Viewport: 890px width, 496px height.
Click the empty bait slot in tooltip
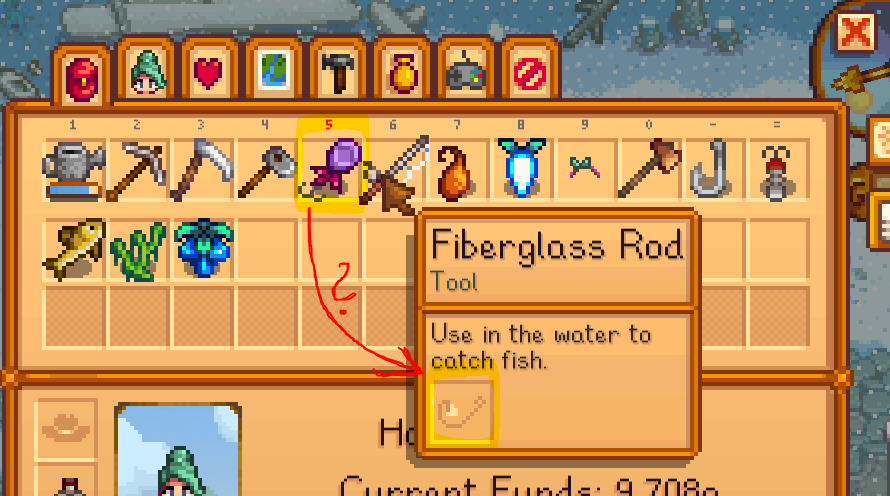pyautogui.click(x=461, y=410)
